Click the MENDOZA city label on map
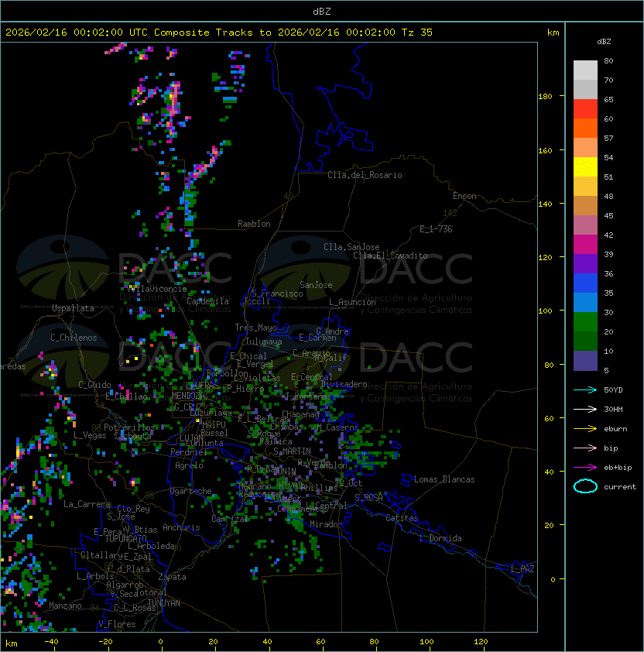The width and height of the screenshot is (644, 652). 188,396
